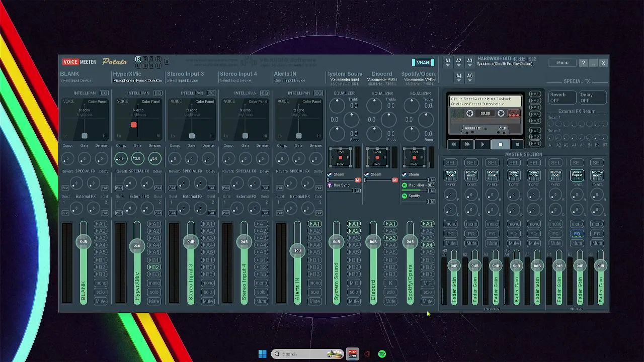
Task: Open the Voicemeeter Menu
Action: [562, 63]
